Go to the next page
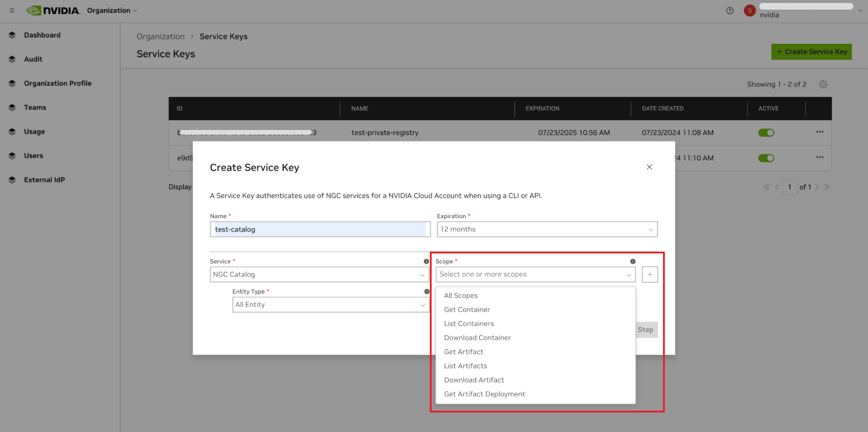 pyautogui.click(x=817, y=187)
